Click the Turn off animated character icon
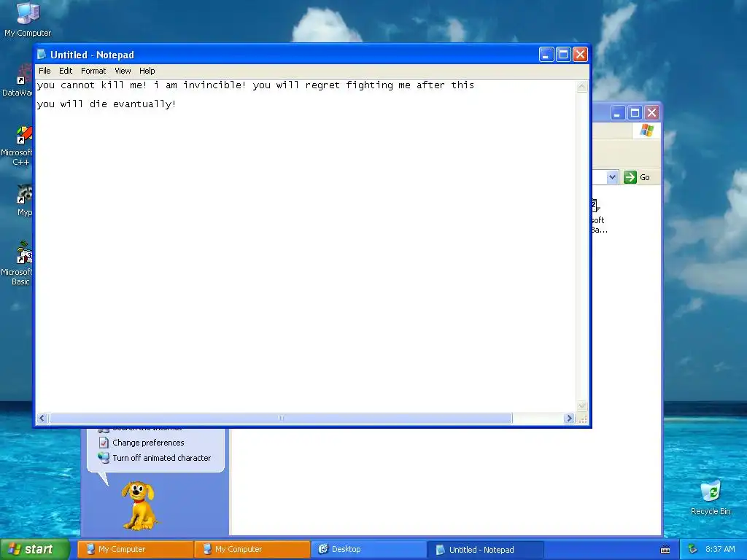The image size is (747, 560). (104, 458)
